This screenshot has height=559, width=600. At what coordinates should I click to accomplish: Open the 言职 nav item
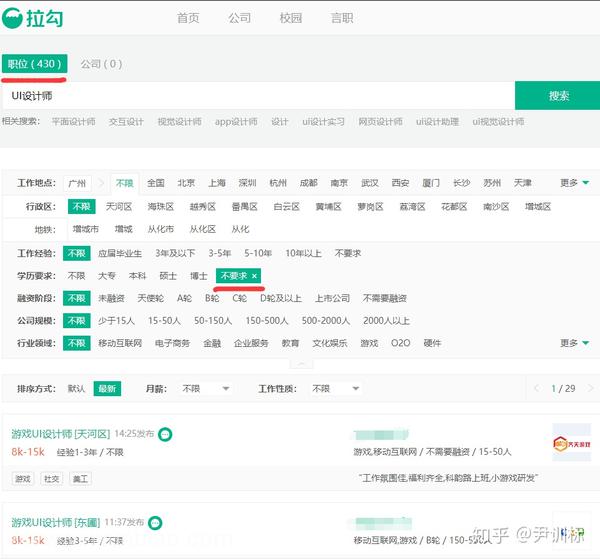(342, 18)
